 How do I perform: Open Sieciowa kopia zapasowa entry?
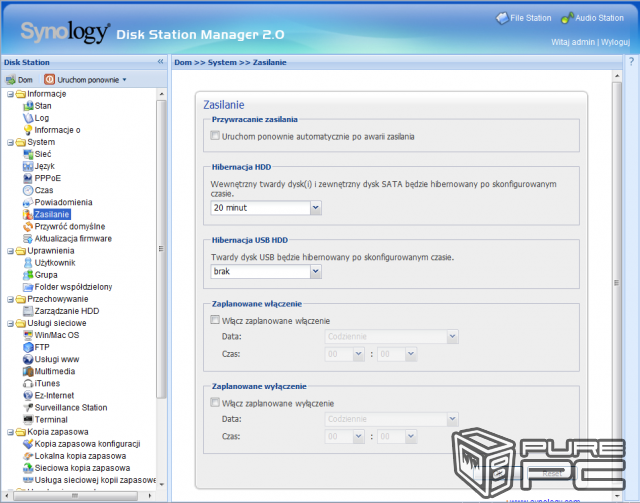pos(82,468)
